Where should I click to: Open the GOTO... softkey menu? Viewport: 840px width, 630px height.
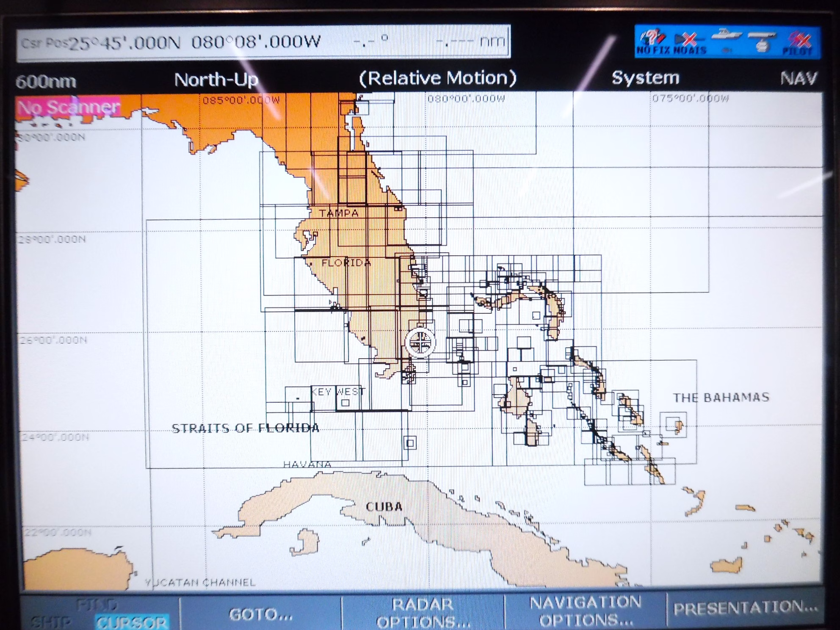tap(261, 614)
